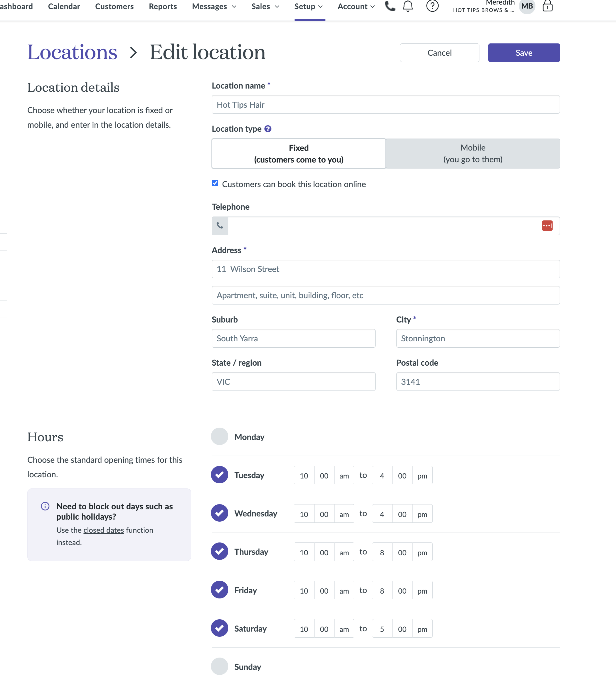Click the phone icon in top navigation
Viewport: 616px width, 693px height.
click(x=390, y=6)
